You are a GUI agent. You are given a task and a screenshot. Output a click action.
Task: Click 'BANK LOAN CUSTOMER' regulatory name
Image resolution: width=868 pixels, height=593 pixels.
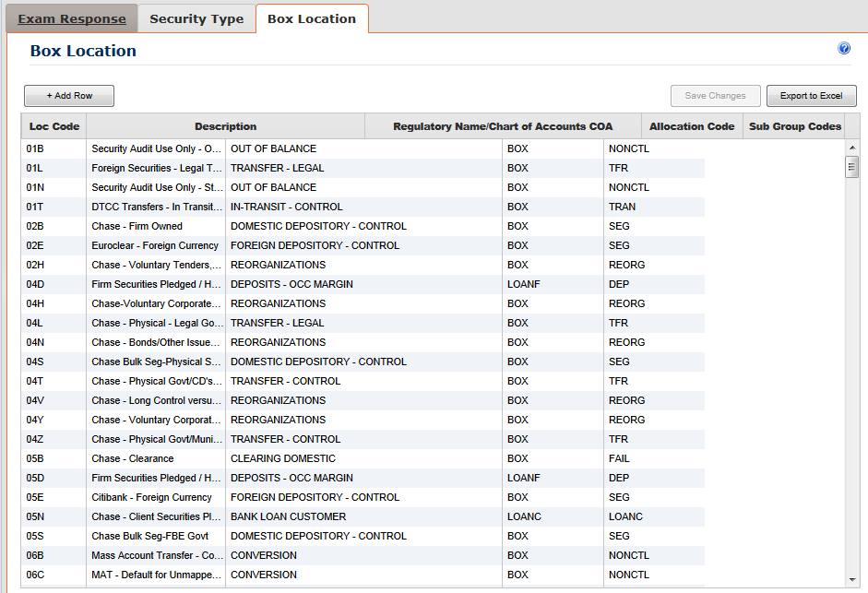(289, 517)
